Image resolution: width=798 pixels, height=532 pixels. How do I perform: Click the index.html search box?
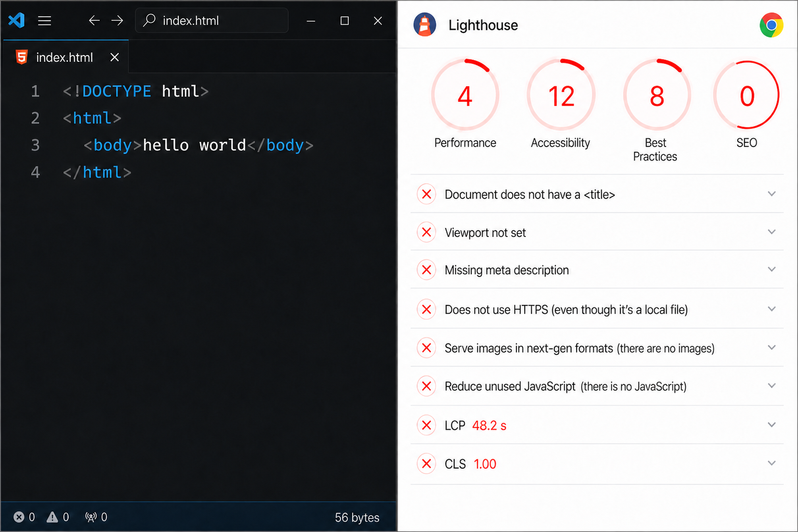coord(212,20)
